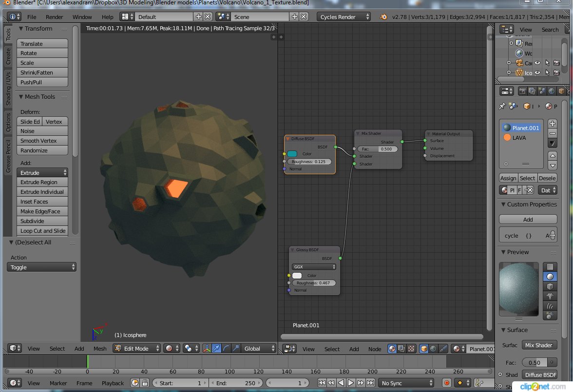
Task: Click Glossy BSDF white color swatch
Action: tap(297, 276)
